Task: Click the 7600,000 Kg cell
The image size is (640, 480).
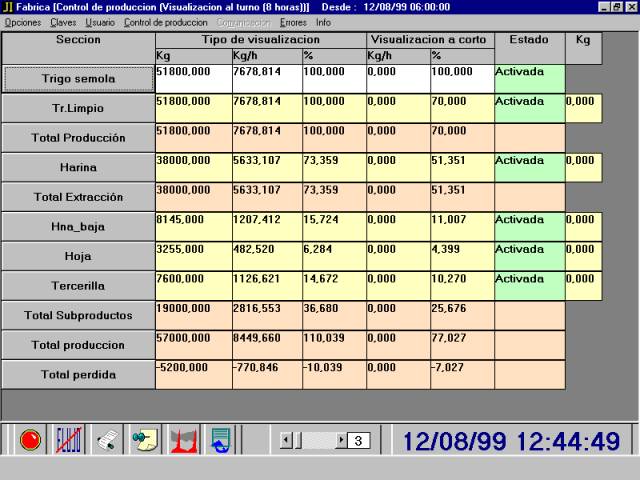Action: coord(194,286)
